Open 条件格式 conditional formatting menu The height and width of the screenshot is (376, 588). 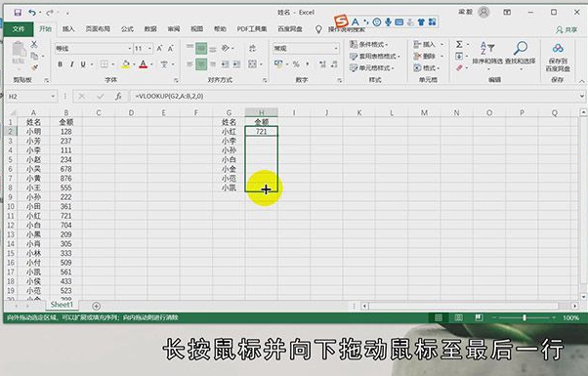(x=369, y=44)
